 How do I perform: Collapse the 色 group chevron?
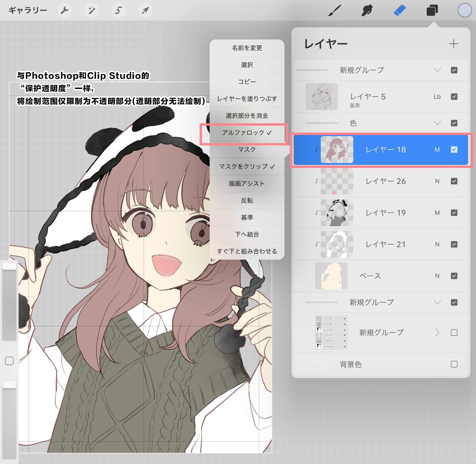pos(437,123)
